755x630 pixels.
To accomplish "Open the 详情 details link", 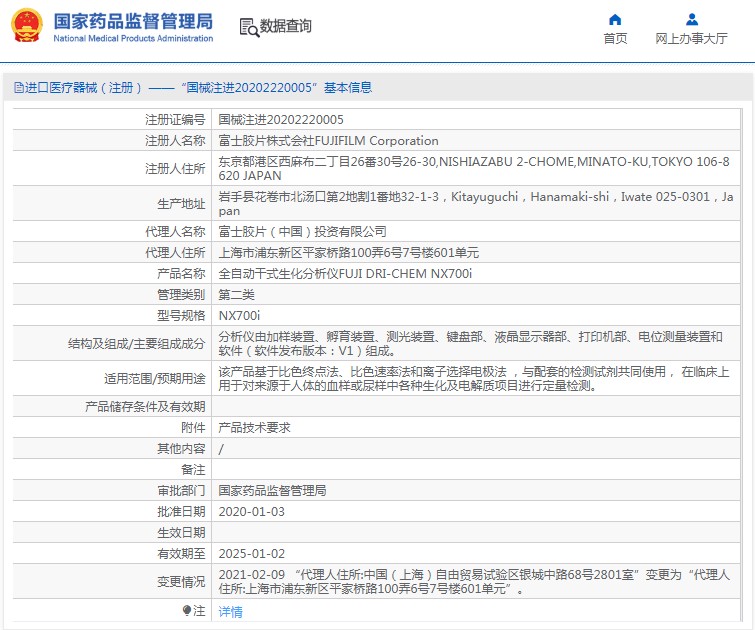I will pyautogui.click(x=230, y=611).
